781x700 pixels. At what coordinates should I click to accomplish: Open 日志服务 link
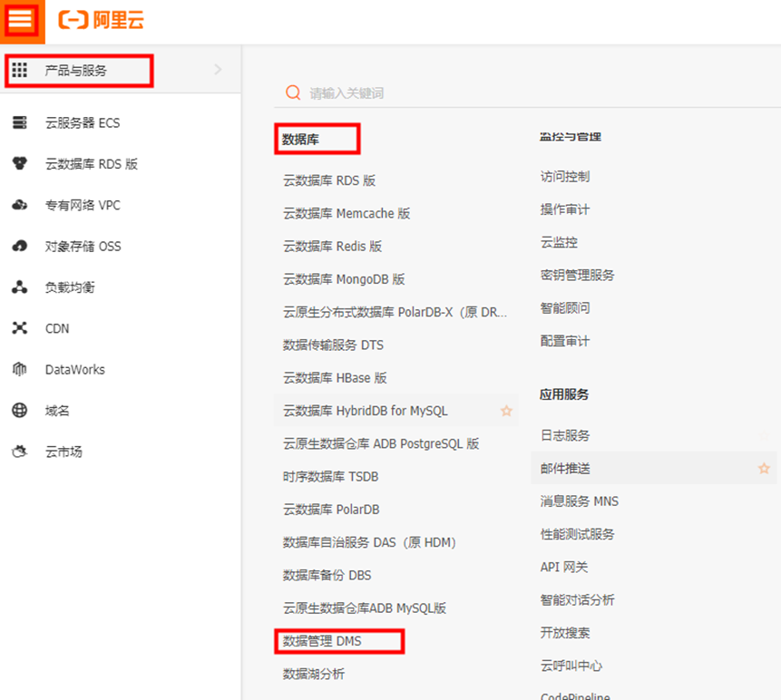pos(565,435)
